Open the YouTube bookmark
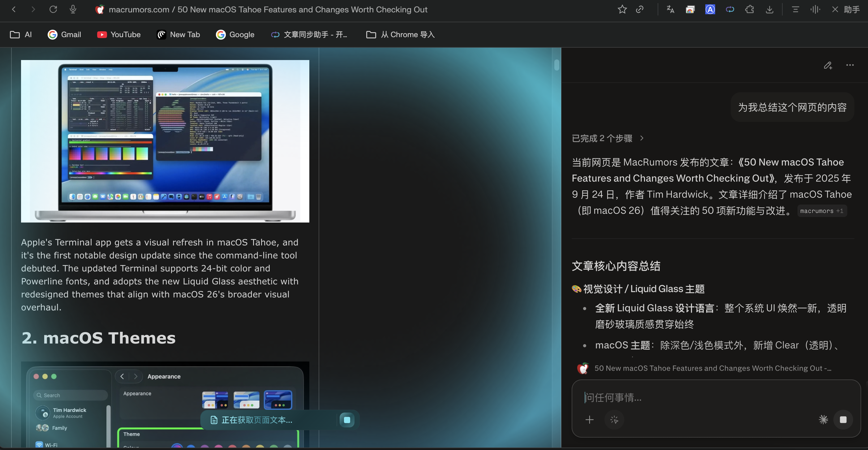The height and width of the screenshot is (450, 868). [118, 34]
